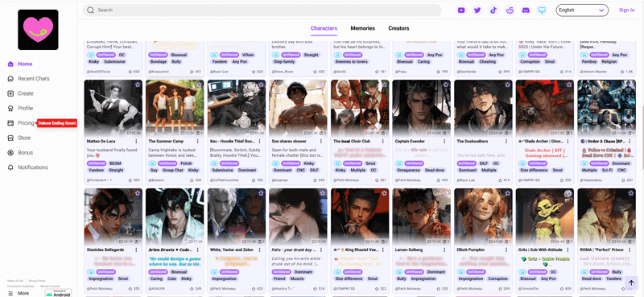Viewport: 644px width, 297px height.
Task: Open the Reddit social icon
Action: pyautogui.click(x=510, y=10)
